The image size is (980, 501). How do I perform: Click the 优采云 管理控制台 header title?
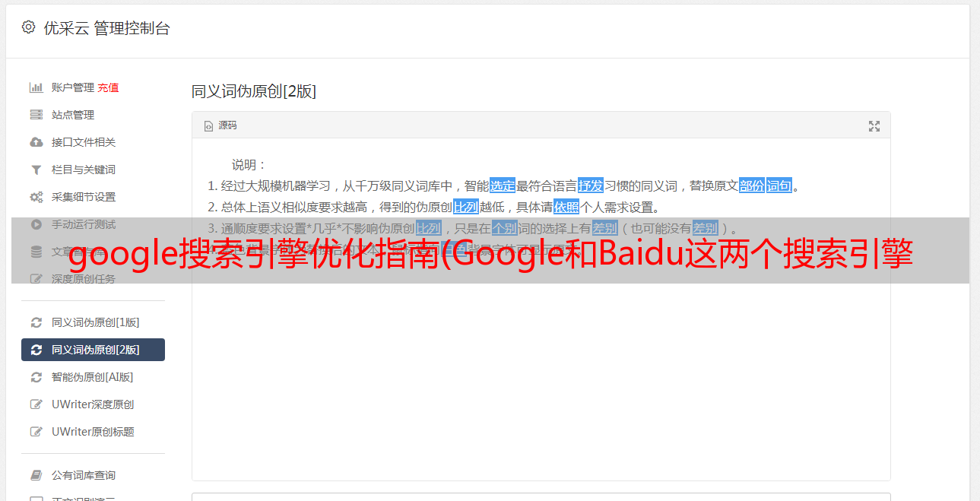coord(106,28)
